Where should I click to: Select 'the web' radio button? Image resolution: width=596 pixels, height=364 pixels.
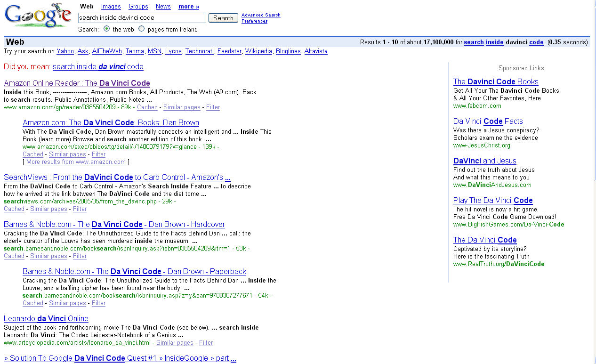point(107,29)
